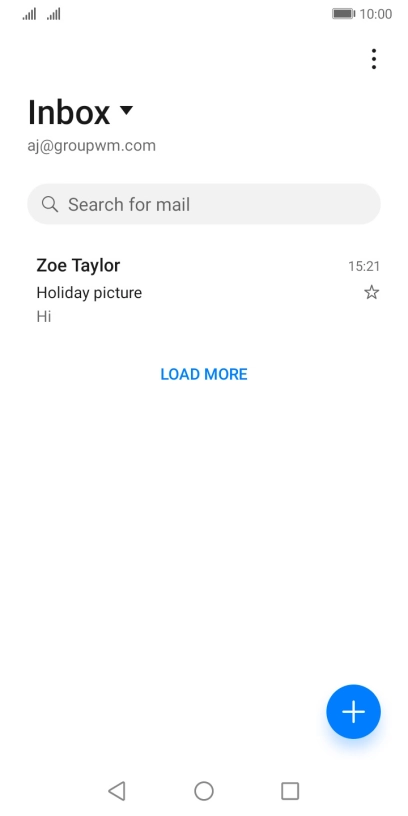Open the email from Zoe Taylor
The image size is (408, 816).
pos(204,291)
